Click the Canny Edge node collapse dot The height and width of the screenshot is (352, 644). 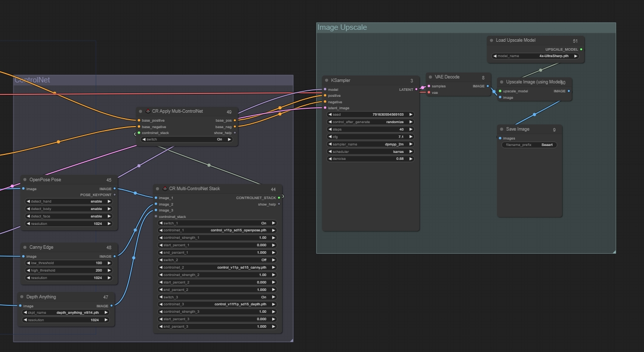[x=25, y=247]
